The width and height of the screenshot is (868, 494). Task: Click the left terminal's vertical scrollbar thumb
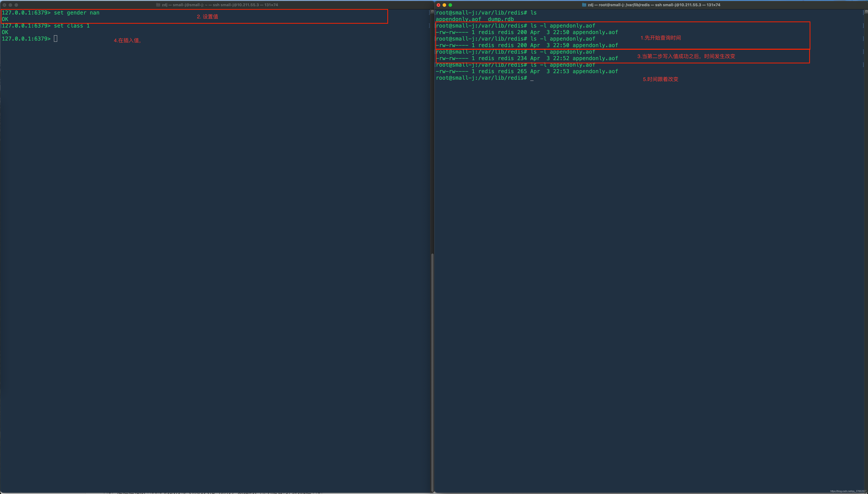tap(432, 373)
